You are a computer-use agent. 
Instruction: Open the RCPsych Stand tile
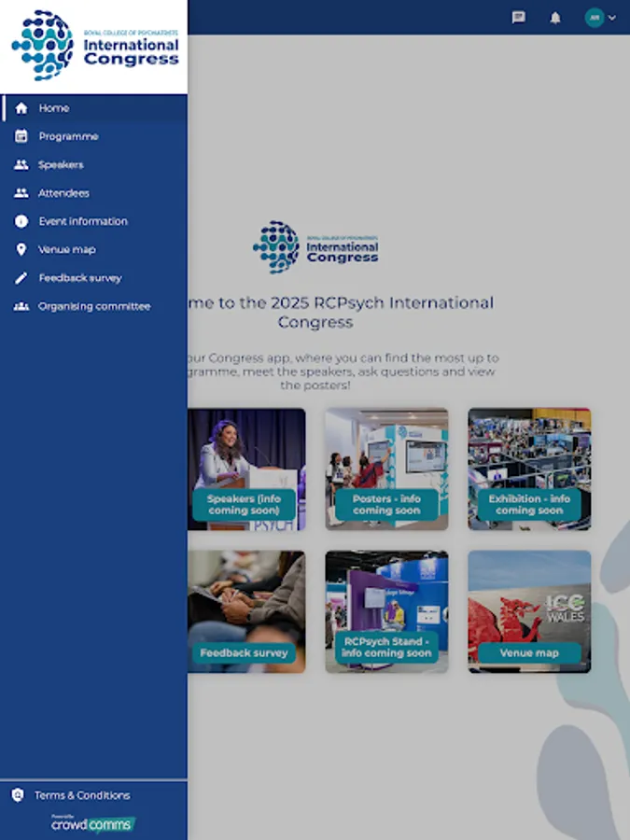(x=386, y=611)
